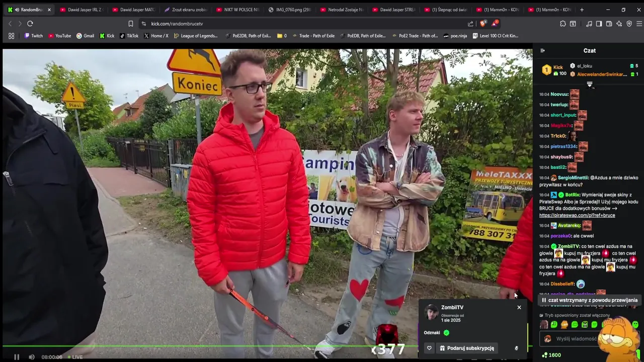The image size is (644, 362).
Task: Click ZombiiTV profile avatar in card
Action: click(x=431, y=312)
